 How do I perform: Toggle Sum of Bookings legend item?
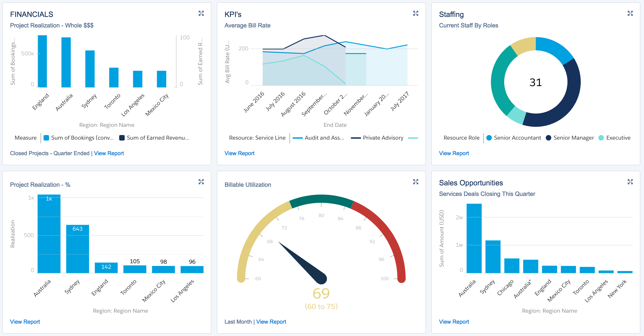79,138
